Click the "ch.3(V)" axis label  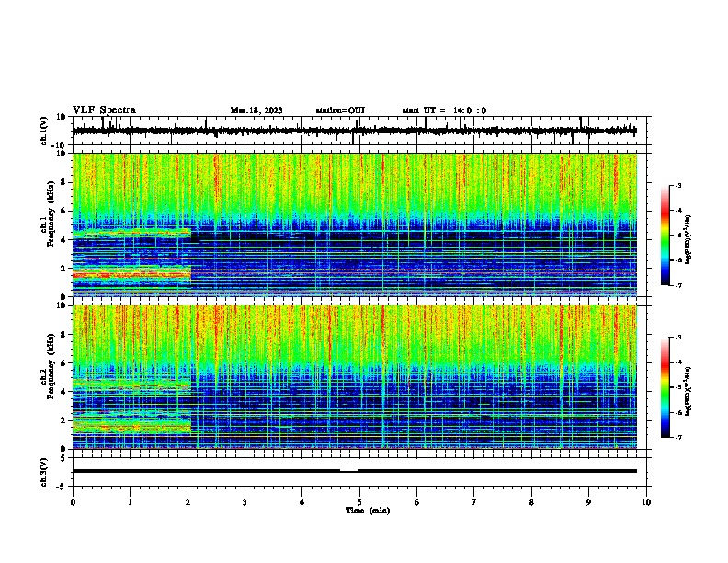(44, 473)
